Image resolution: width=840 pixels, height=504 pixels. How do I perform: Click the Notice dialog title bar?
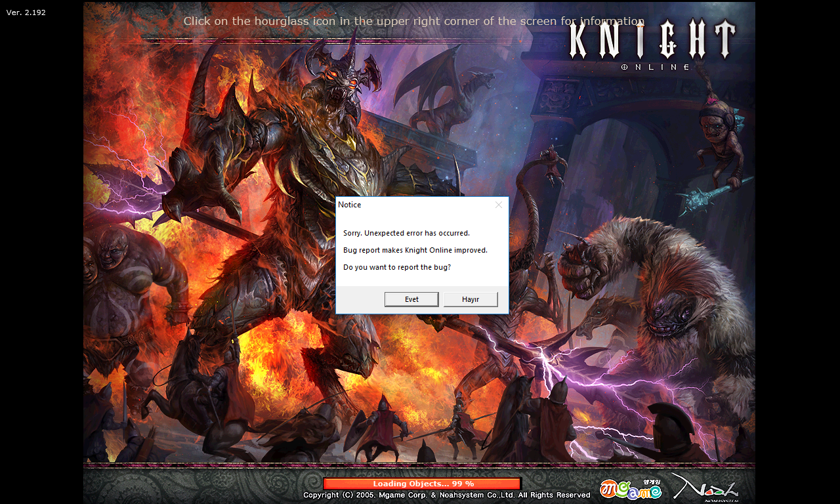coord(413,205)
